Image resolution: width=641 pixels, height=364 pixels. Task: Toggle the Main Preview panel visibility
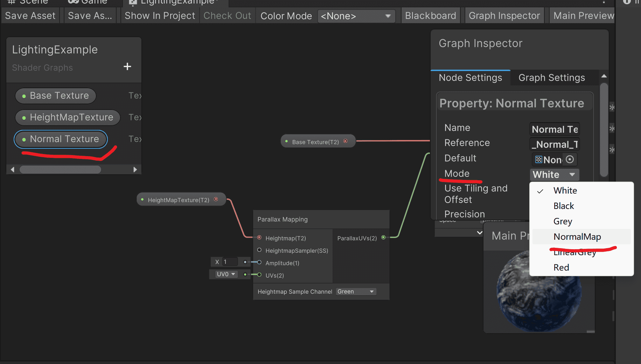(582, 16)
